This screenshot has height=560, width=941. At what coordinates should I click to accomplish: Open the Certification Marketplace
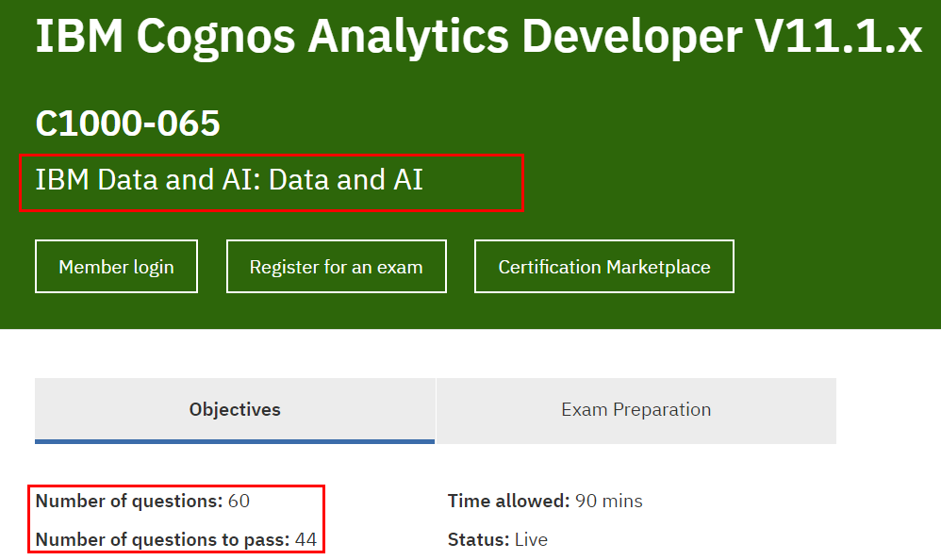click(603, 267)
